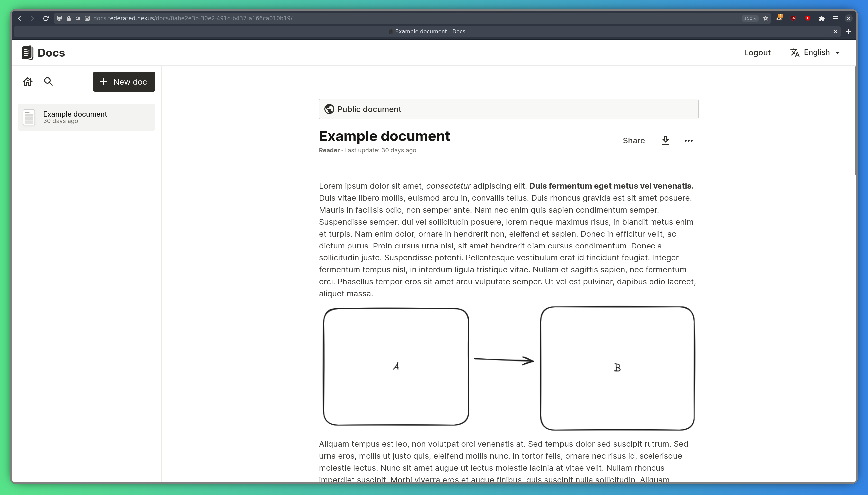The height and width of the screenshot is (495, 868).
Task: Bookmark this page with the star
Action: pos(765,18)
